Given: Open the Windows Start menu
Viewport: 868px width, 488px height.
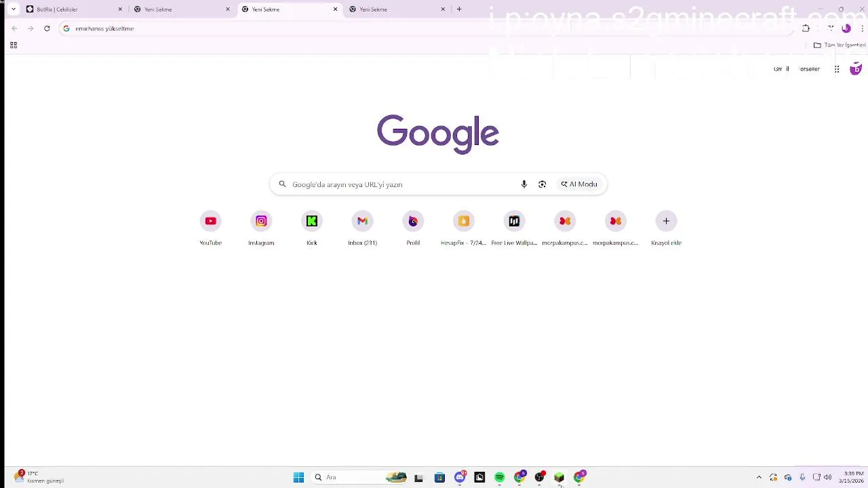Looking at the screenshot, I should coord(298,477).
